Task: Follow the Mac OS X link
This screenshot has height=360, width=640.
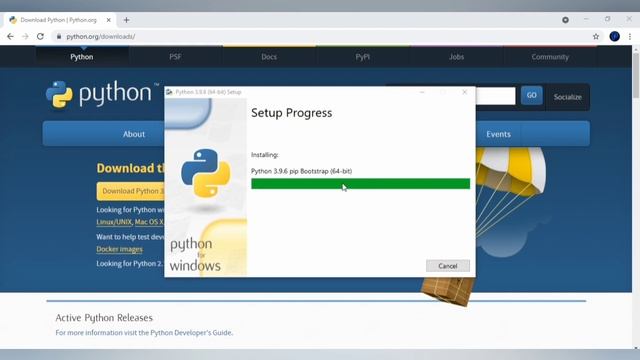Action: (x=149, y=222)
